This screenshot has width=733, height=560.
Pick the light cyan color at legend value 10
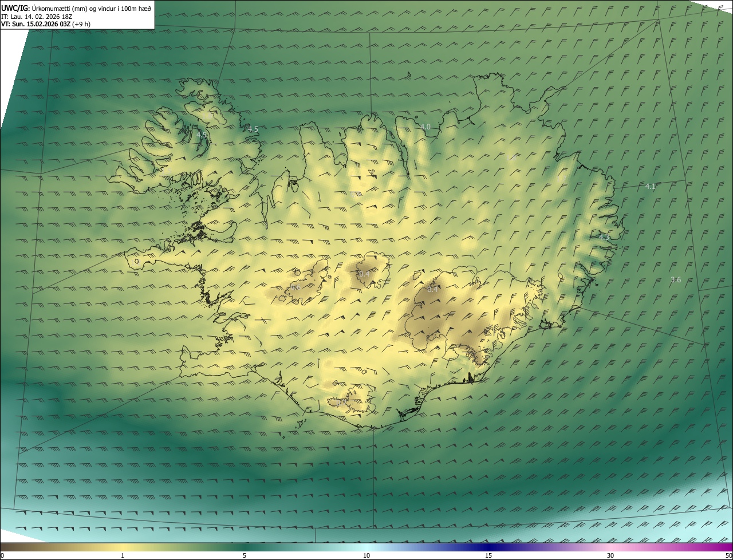click(366, 547)
